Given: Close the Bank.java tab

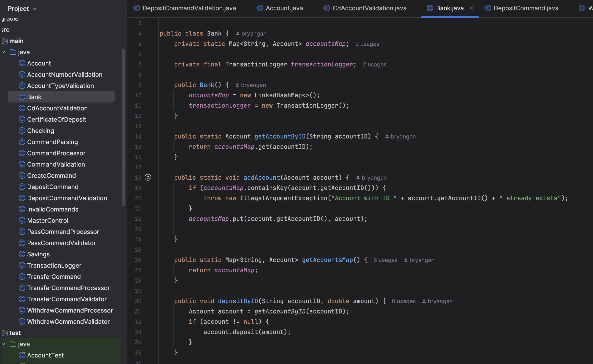Looking at the screenshot, I should pyautogui.click(x=471, y=8).
